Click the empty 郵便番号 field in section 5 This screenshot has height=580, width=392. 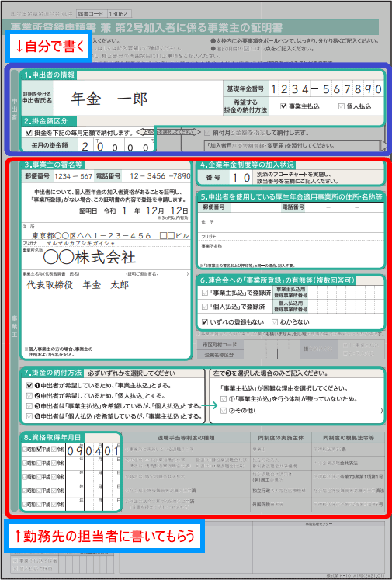[x=255, y=207]
